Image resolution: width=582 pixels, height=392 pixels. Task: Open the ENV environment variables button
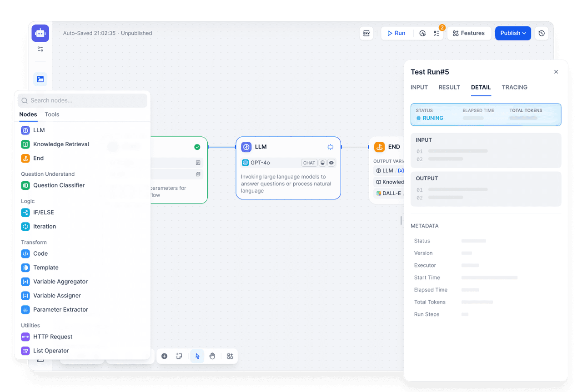click(x=366, y=33)
